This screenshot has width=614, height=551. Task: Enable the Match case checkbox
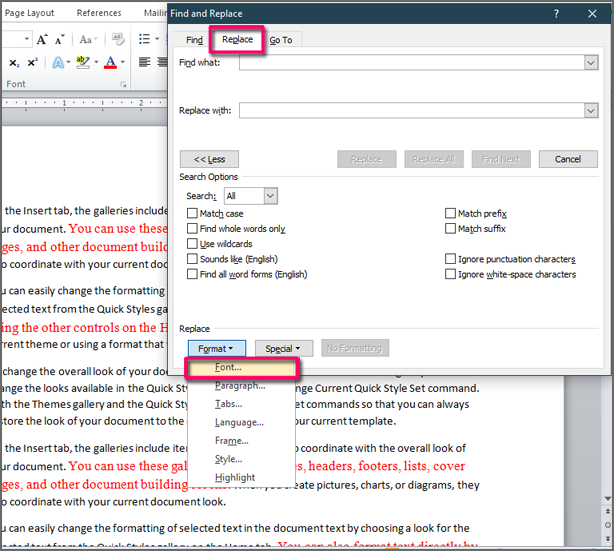(192, 213)
